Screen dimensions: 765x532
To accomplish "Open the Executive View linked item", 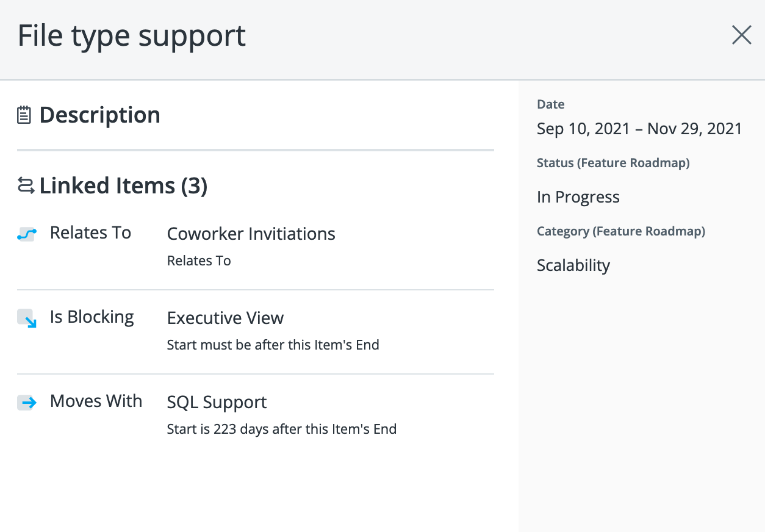I will (x=225, y=318).
